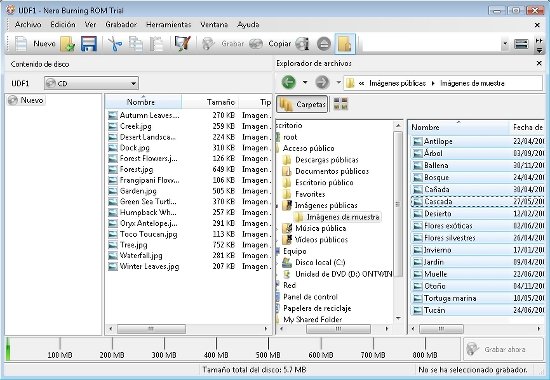Click the recorder drive icon at toolbar right
550x380 pixels.
pyautogui.click(x=521, y=44)
